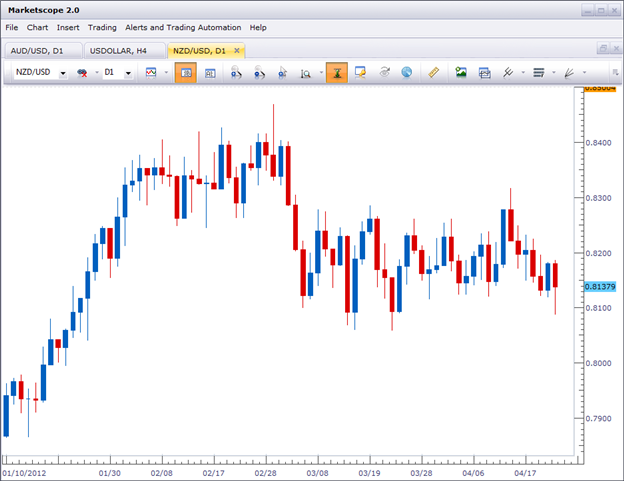Select the yellow ruler measure tool

[x=433, y=72]
